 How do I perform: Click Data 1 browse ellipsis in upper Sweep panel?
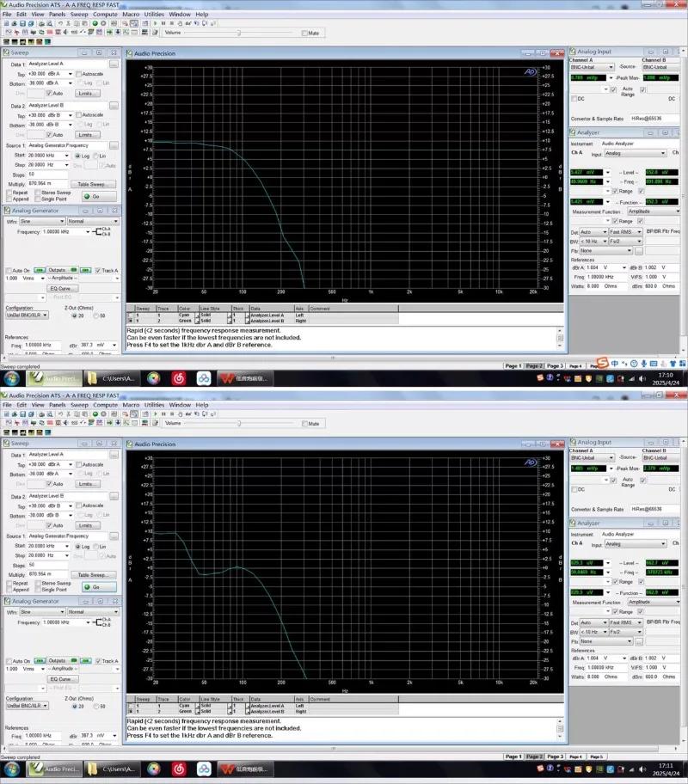[114, 64]
